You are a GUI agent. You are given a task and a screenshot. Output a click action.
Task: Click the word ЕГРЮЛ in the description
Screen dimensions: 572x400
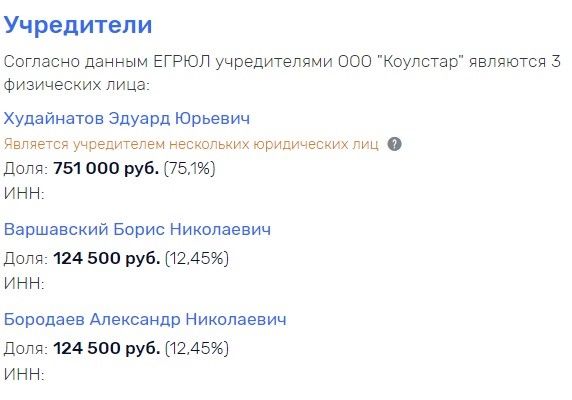[x=182, y=61]
